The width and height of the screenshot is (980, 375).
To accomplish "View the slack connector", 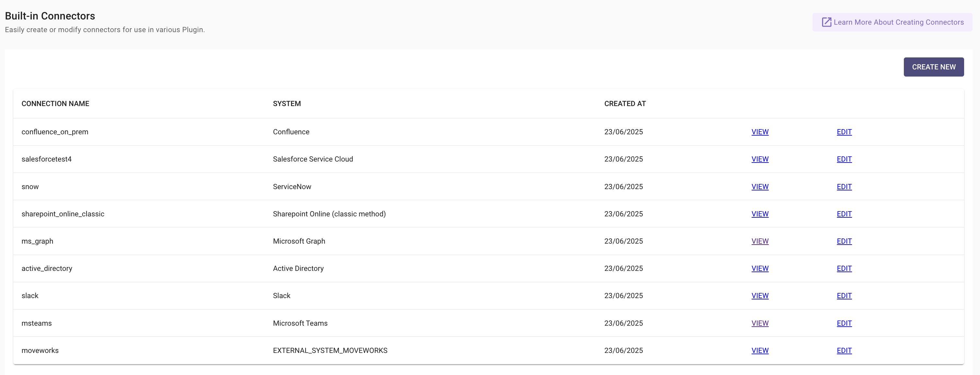I will pos(760,296).
